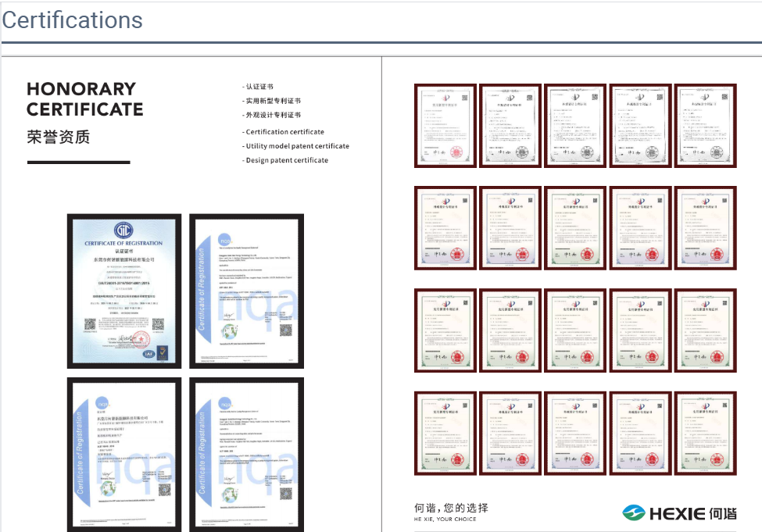Select the last certificate in the bottom row
Image resolution: width=762 pixels, height=532 pixels.
pos(705,433)
